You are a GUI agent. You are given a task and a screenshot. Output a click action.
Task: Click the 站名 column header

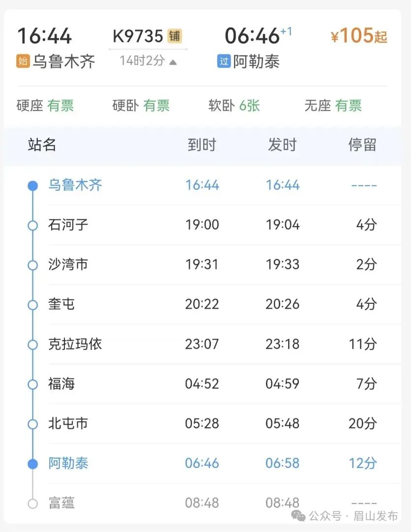[42, 145]
